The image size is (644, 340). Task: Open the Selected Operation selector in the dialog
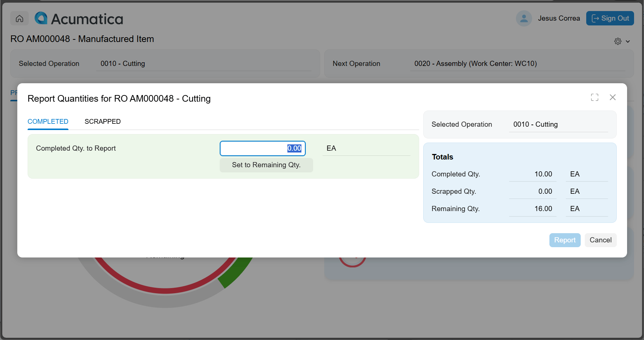[x=559, y=124]
